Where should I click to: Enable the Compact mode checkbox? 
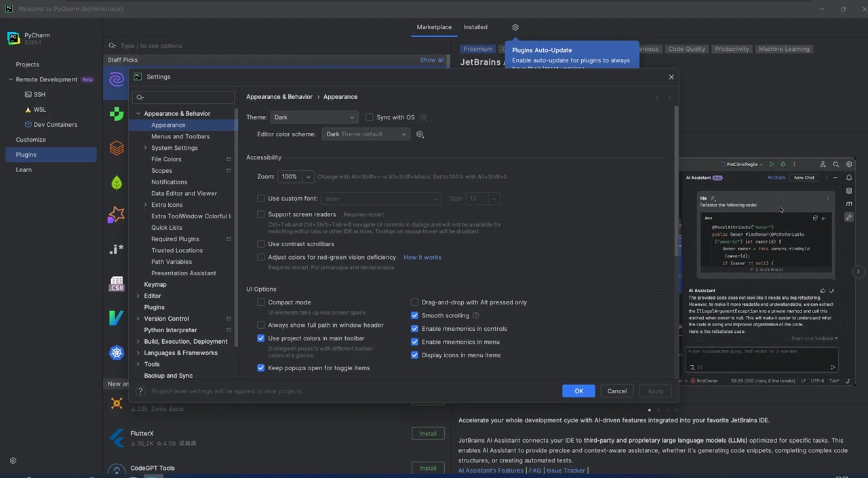tap(261, 302)
